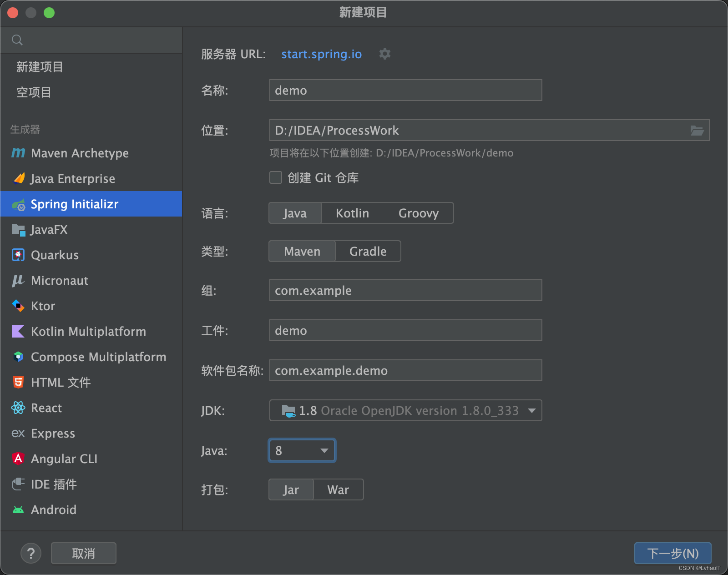
Task: Click the Maven Archetype icon
Action: click(x=18, y=153)
